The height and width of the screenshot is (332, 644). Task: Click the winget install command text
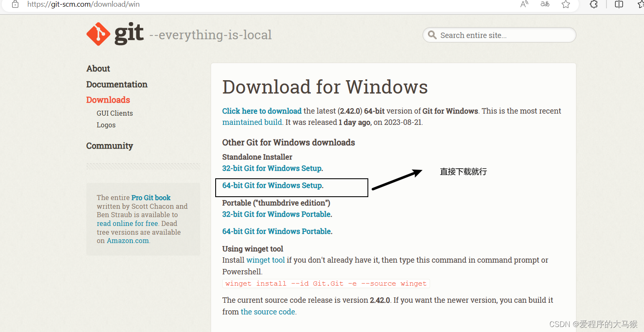tap(326, 284)
